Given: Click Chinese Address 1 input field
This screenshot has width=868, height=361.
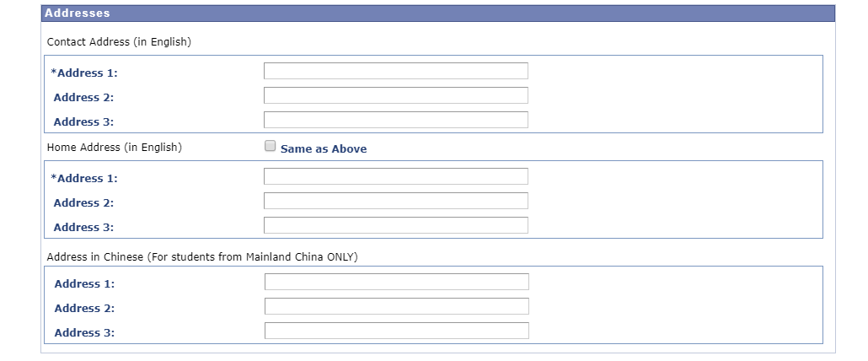Looking at the screenshot, I should point(396,282).
